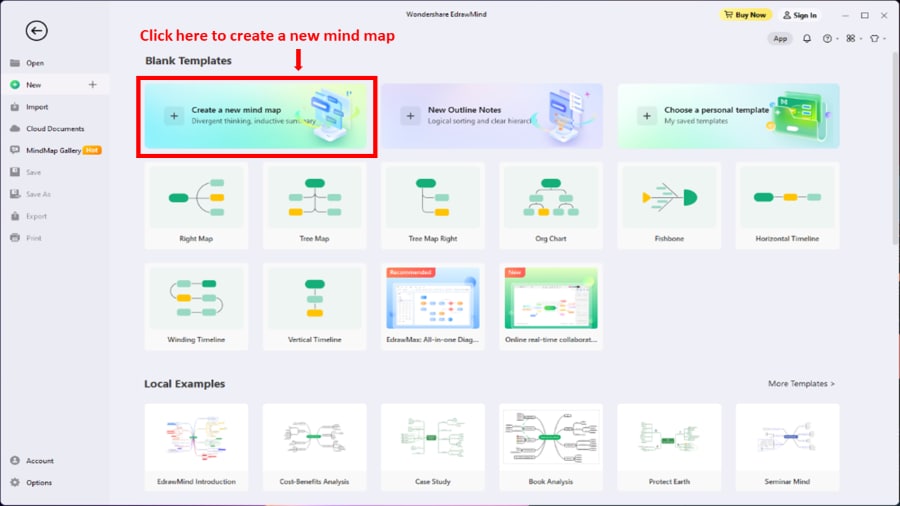The height and width of the screenshot is (506, 900).
Task: Select the Fishbone template
Action: pyautogui.click(x=669, y=206)
